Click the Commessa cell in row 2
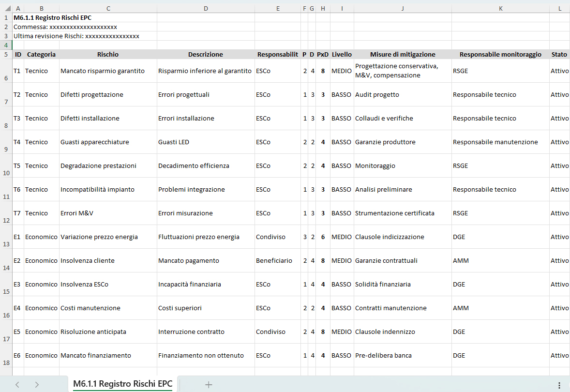The height and width of the screenshot is (392, 570). pos(65,27)
